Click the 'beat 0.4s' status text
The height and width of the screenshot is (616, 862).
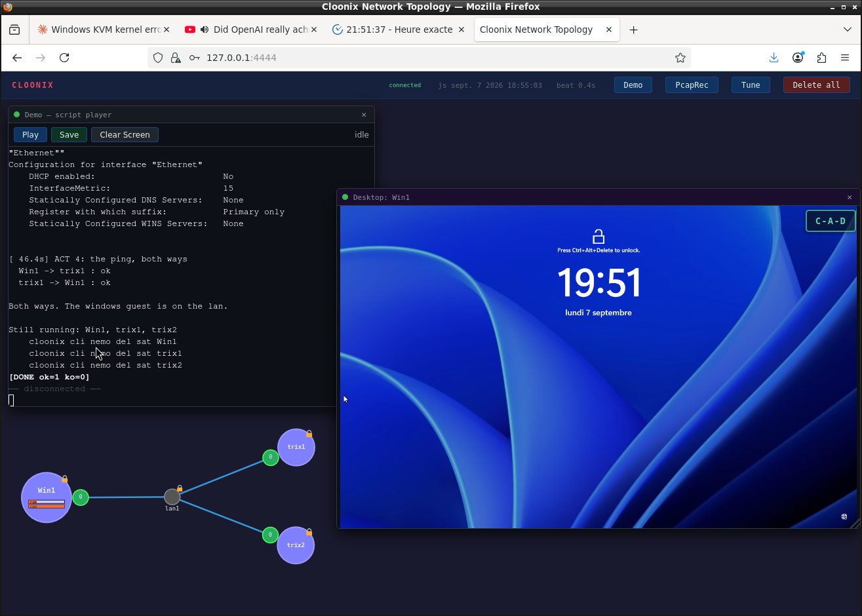(x=576, y=85)
